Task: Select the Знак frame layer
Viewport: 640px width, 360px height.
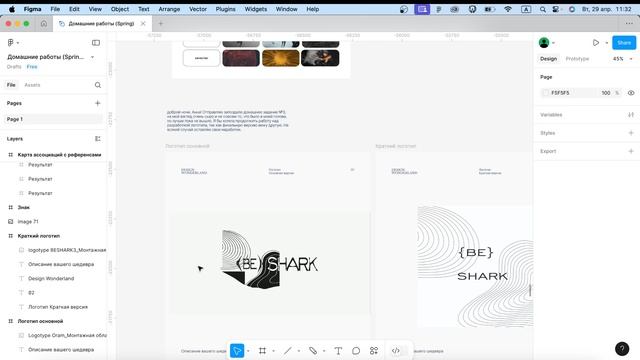Action: click(x=24, y=207)
